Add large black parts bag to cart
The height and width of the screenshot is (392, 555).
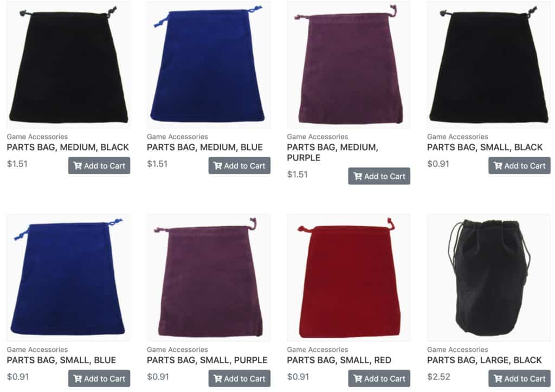pos(519,378)
